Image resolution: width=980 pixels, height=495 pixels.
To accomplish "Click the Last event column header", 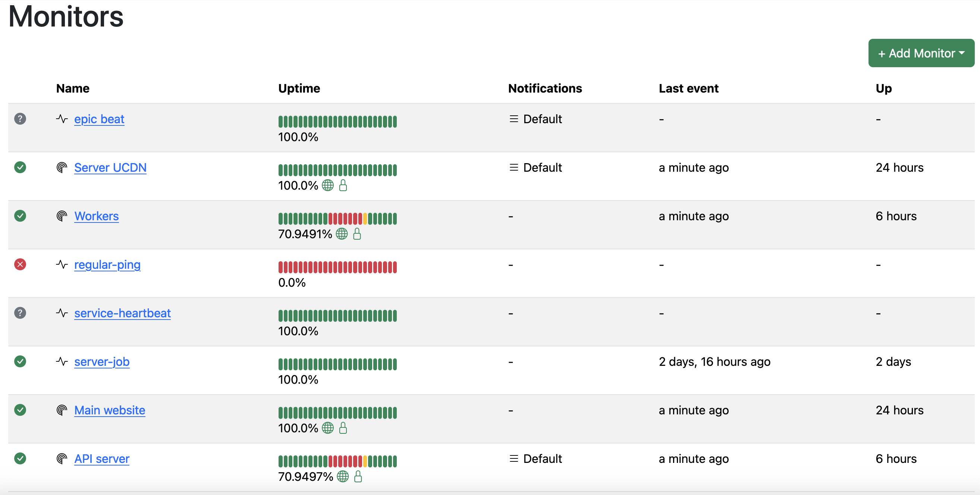I will coord(688,88).
